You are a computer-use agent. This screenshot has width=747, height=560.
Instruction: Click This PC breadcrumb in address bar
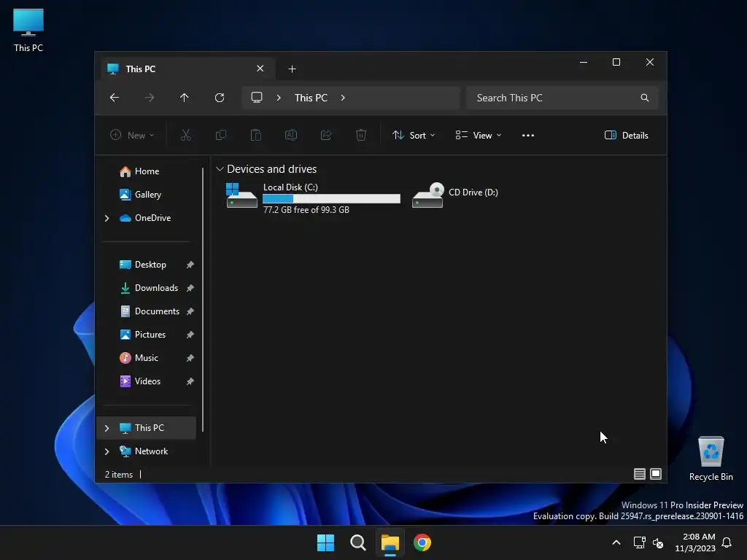[x=311, y=98]
